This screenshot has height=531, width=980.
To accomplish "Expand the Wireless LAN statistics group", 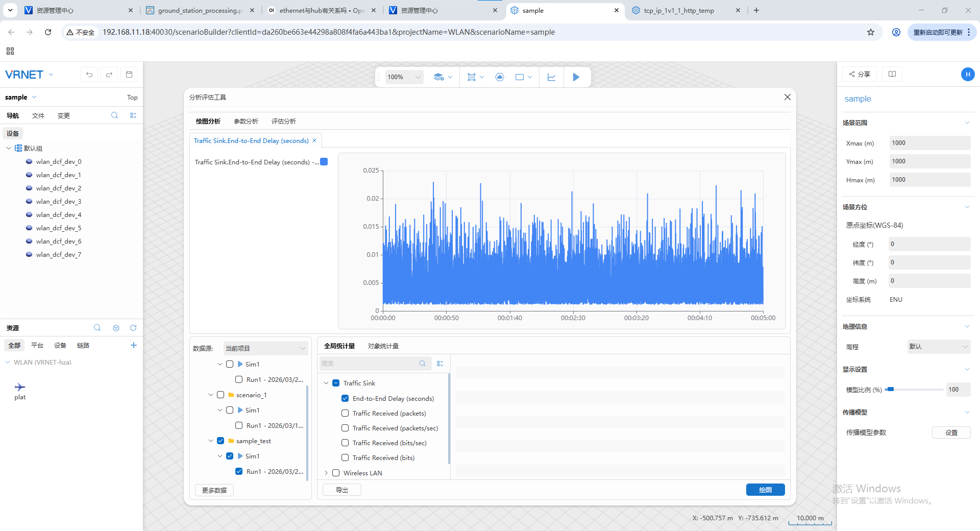I will pyautogui.click(x=326, y=473).
